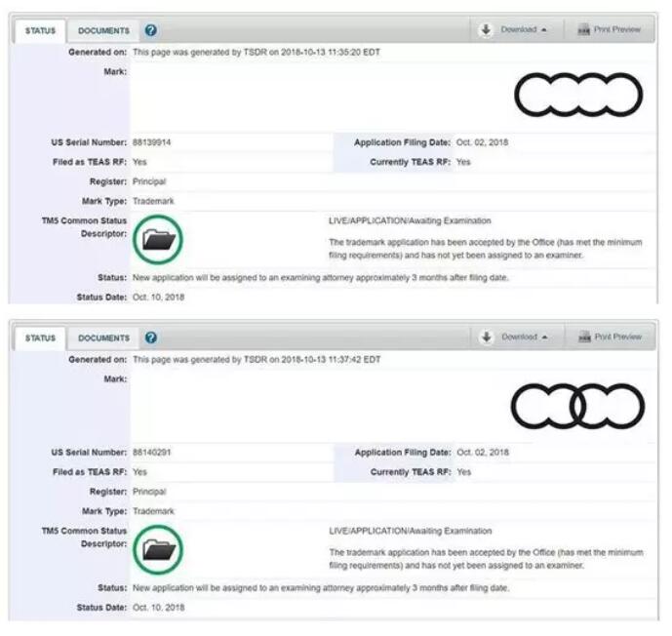This screenshot has height=636, width=672.
Task: Click the printer icon in the bottom panel
Action: tap(584, 338)
